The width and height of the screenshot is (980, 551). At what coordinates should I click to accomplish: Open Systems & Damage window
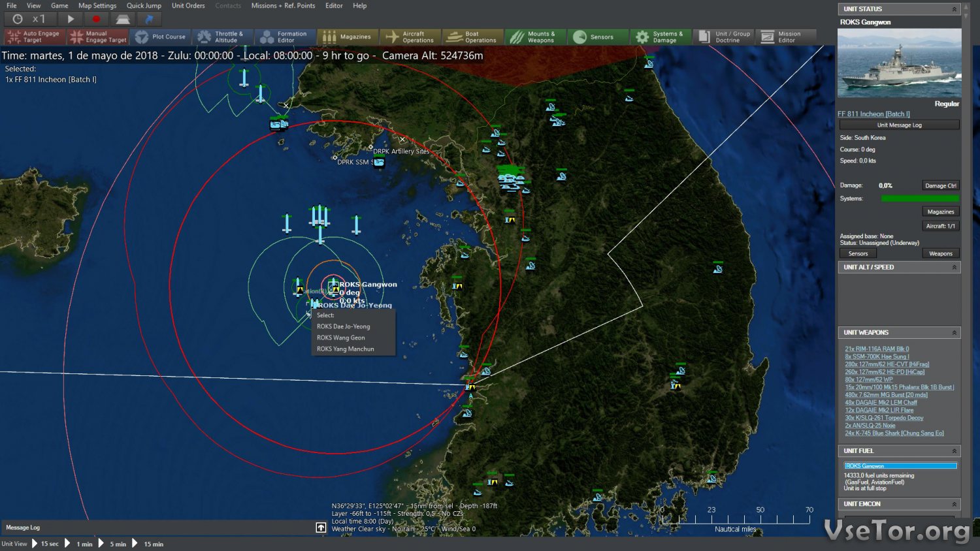661,37
